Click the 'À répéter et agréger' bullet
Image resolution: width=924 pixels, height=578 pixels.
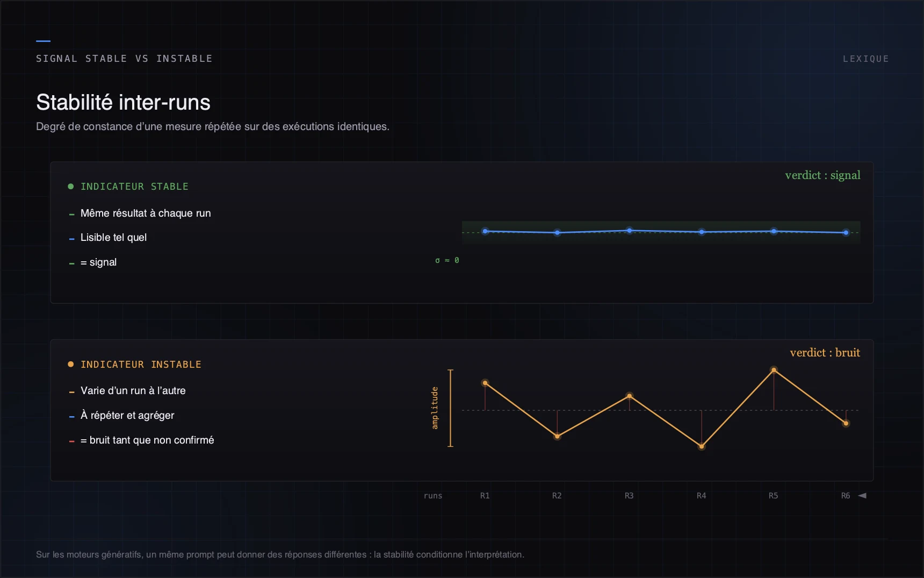click(x=127, y=416)
